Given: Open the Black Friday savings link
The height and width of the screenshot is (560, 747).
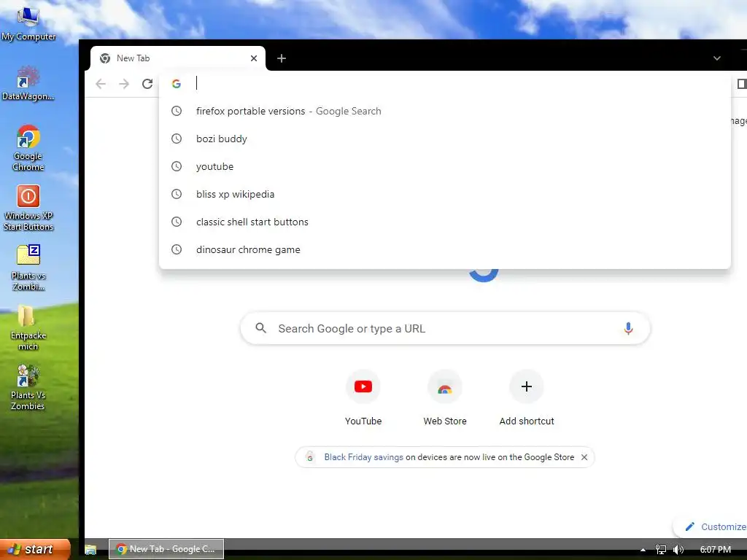Looking at the screenshot, I should (363, 457).
